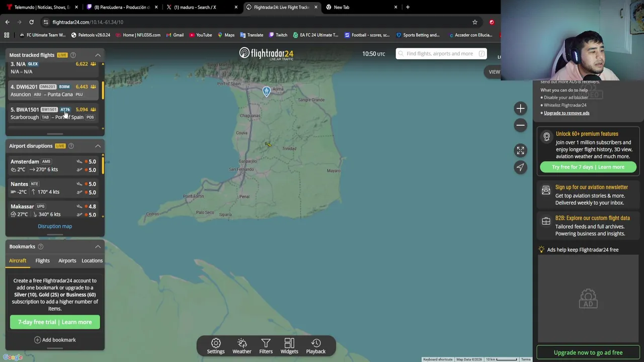
Task: Collapse the Airport disruptions panel
Action: coord(98,146)
